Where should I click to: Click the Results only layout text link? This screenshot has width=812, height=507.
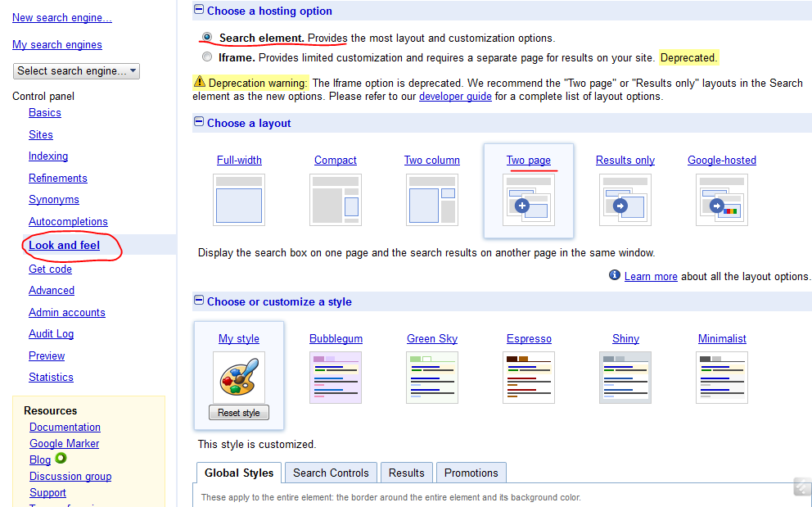pyautogui.click(x=625, y=161)
